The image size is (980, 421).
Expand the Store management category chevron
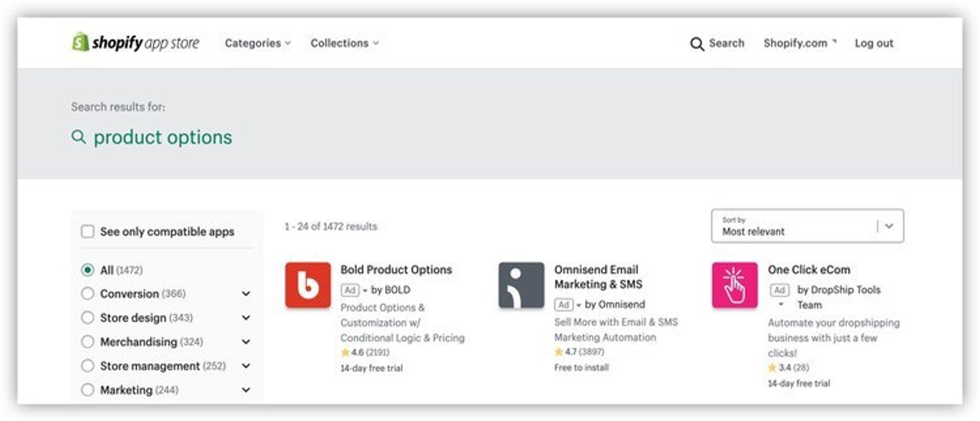point(246,366)
